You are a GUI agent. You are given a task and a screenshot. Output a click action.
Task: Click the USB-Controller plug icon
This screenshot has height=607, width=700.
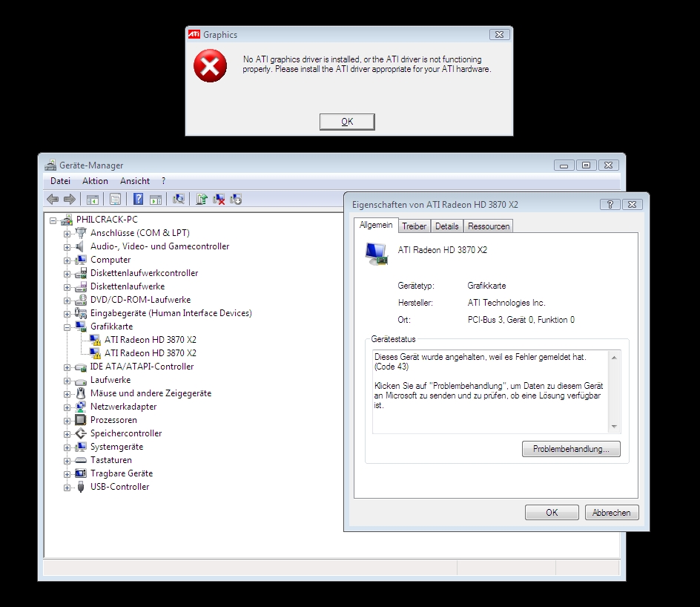(80, 487)
